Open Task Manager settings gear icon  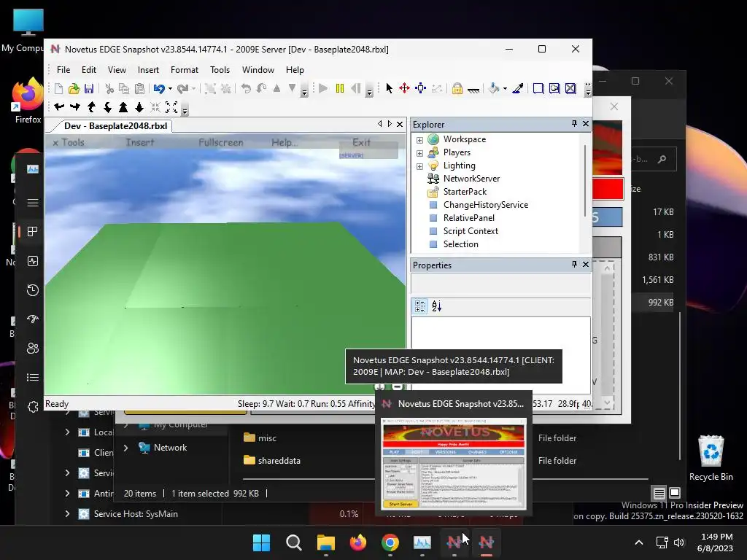(x=33, y=407)
